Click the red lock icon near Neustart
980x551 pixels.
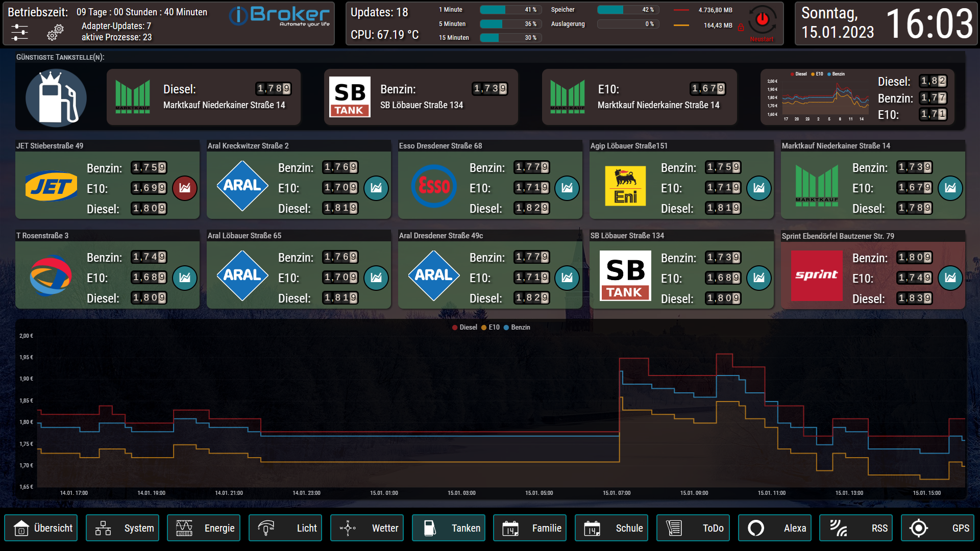coord(741,28)
